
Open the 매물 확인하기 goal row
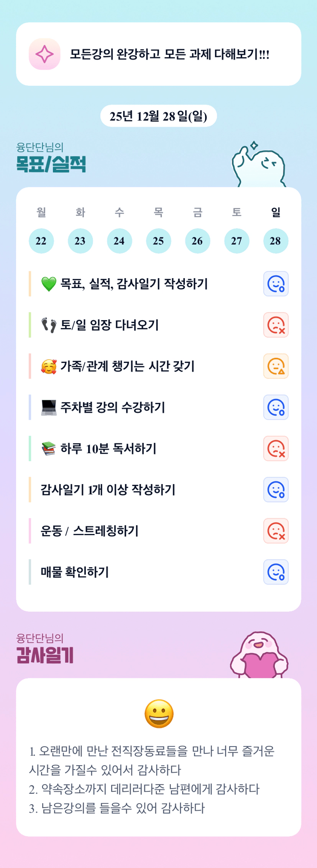[x=75, y=572]
